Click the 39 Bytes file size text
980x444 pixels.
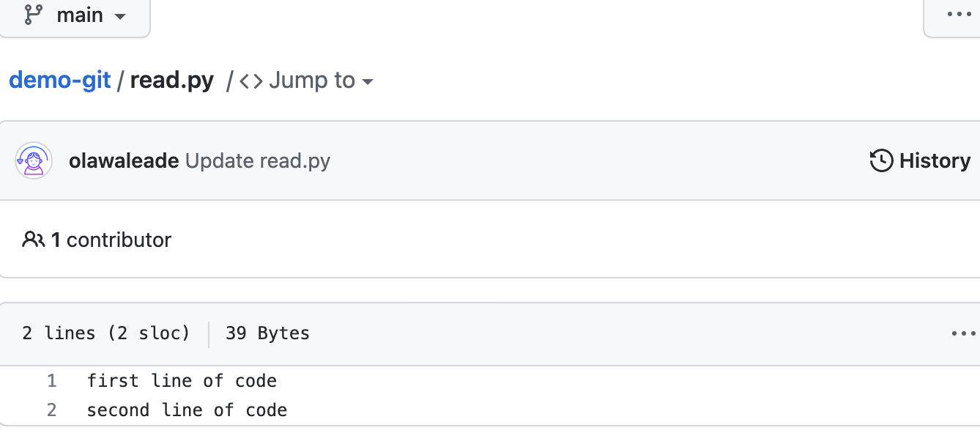coord(267,333)
